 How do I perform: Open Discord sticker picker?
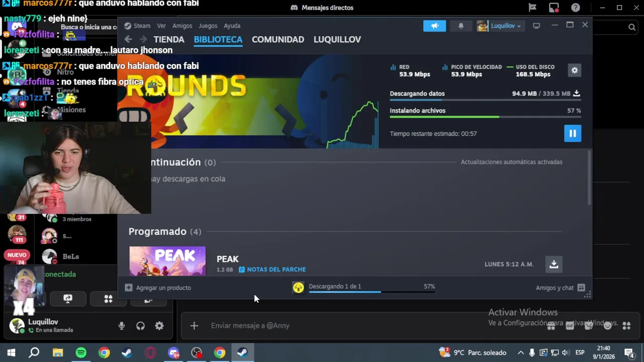589,326
